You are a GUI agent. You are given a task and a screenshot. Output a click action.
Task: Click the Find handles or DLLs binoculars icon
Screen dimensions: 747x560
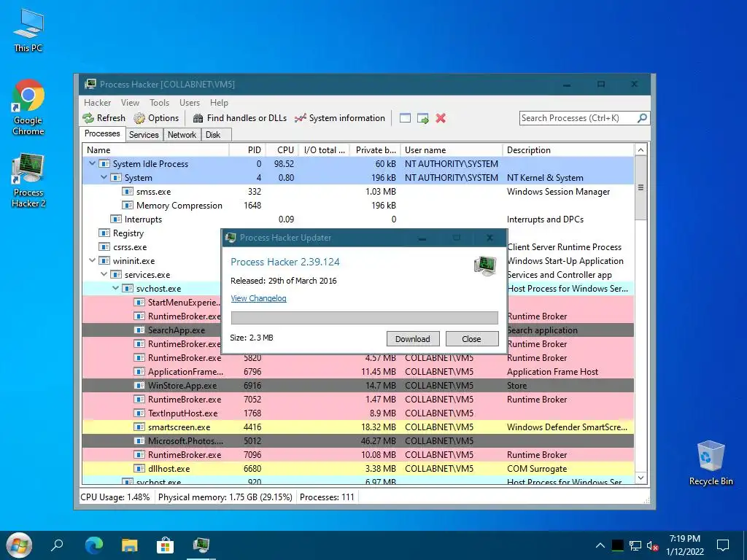[198, 118]
